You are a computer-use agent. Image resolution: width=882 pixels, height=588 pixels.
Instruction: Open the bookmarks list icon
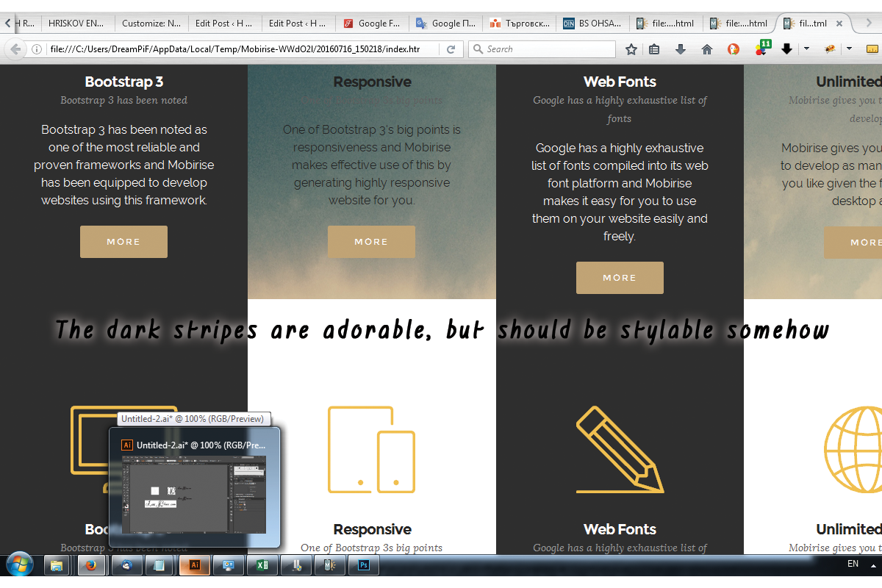(654, 49)
